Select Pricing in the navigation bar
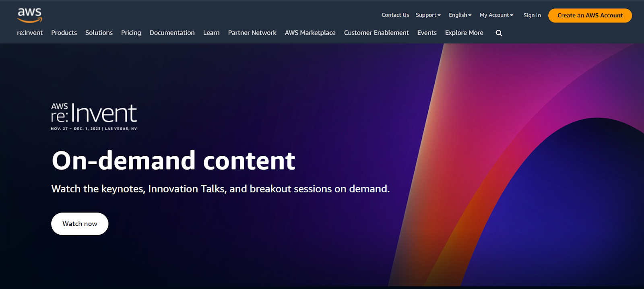The width and height of the screenshot is (644, 289). (x=131, y=33)
